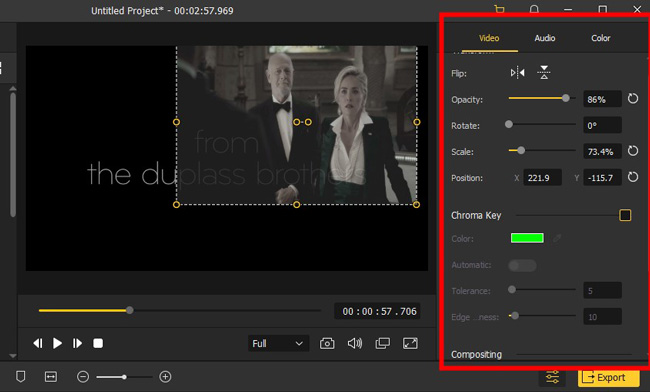Edit the Position X field 221.9

[542, 178]
